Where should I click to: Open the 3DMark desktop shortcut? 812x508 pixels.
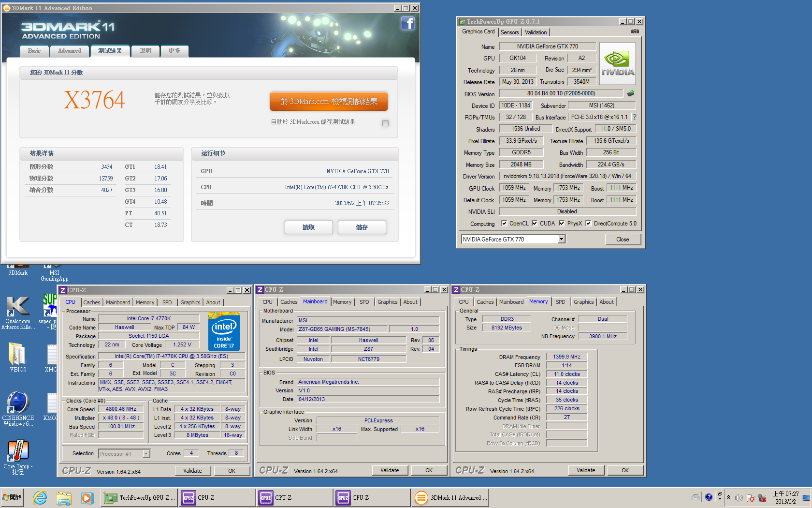tap(18, 269)
